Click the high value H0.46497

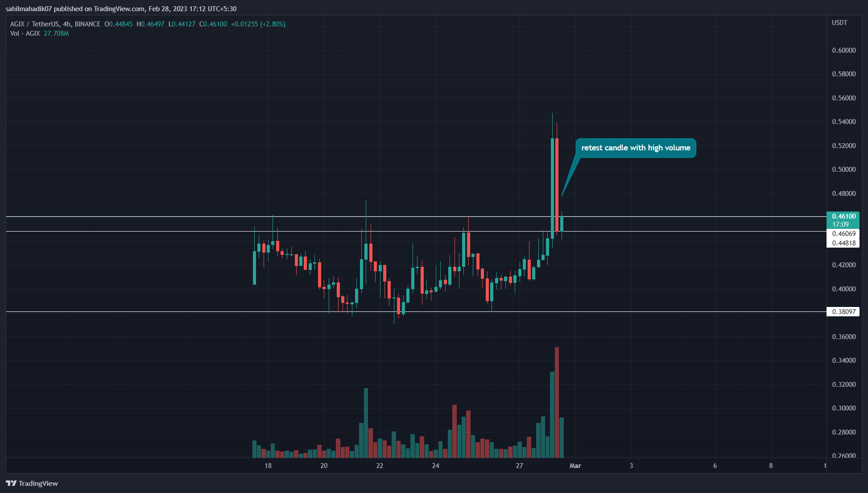(150, 24)
